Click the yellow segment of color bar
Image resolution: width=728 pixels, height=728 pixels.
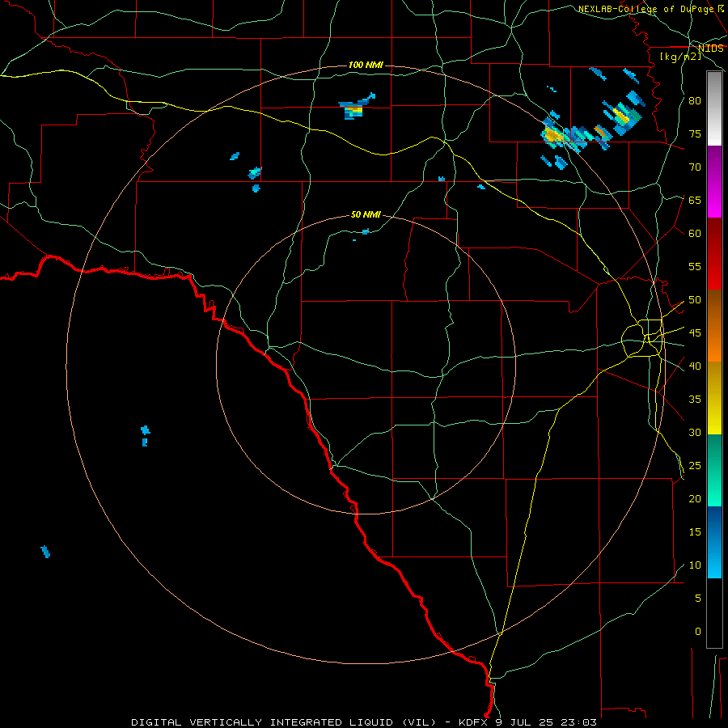pos(714,398)
